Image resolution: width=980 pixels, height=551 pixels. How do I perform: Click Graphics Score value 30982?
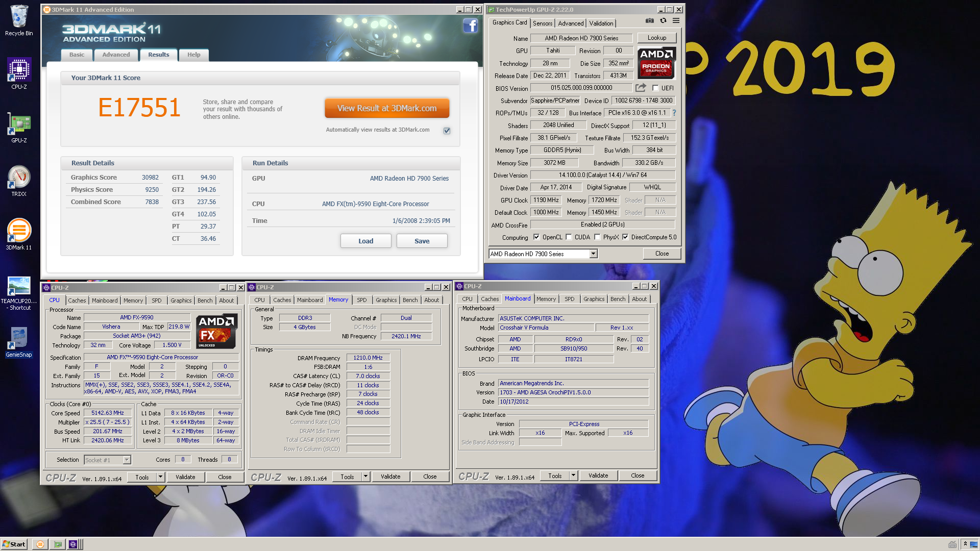coord(150,178)
